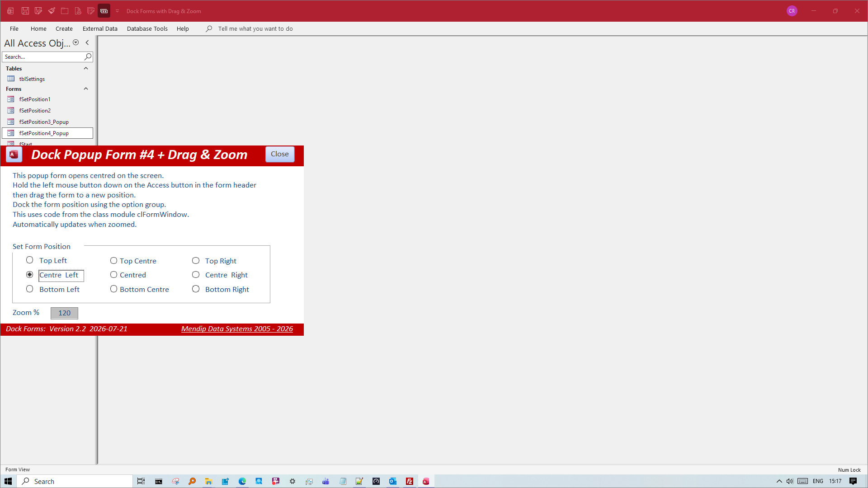This screenshot has height=488, width=868.
Task: Open the FileZilla icon on the taskbar
Action: pyautogui.click(x=410, y=481)
